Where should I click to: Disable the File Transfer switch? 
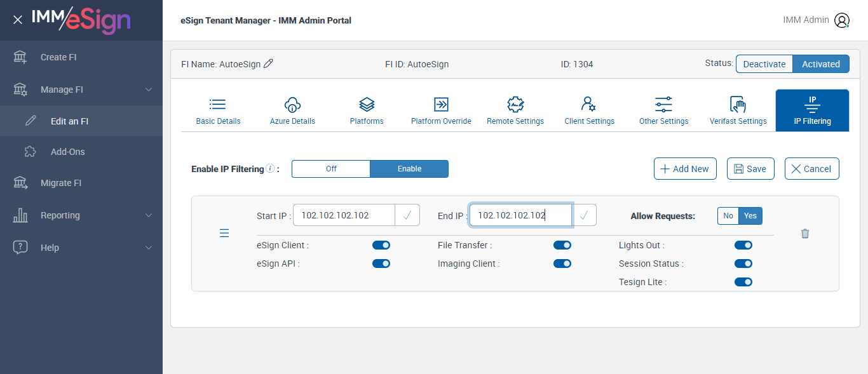562,245
